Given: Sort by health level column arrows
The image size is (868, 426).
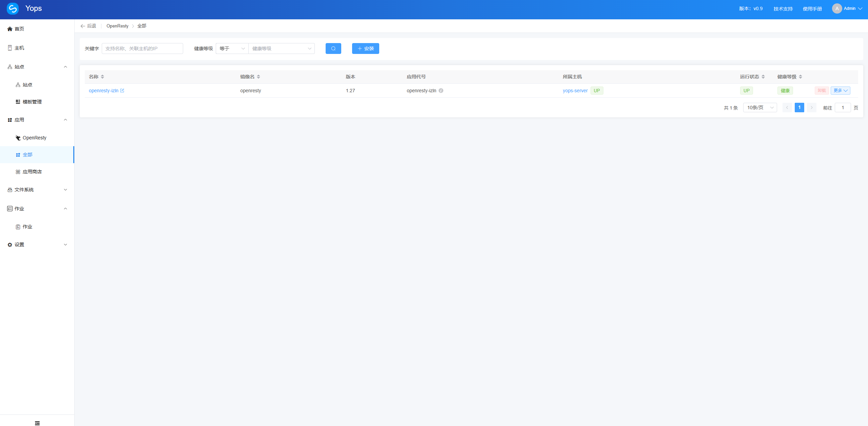Looking at the screenshot, I should [x=801, y=77].
